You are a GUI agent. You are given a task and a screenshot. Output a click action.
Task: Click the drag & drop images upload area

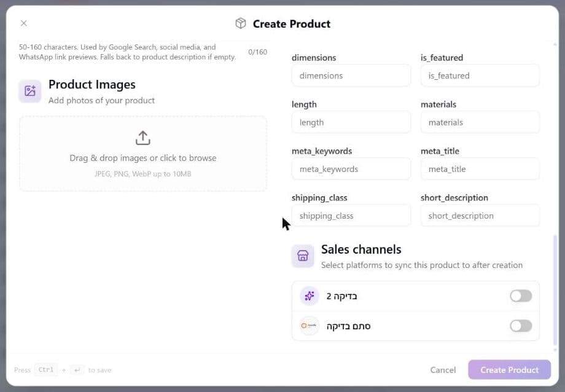[x=143, y=154]
